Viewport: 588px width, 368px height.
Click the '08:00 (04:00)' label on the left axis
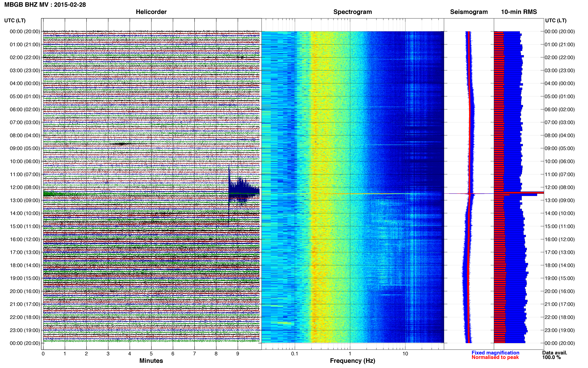pyautogui.click(x=25, y=135)
